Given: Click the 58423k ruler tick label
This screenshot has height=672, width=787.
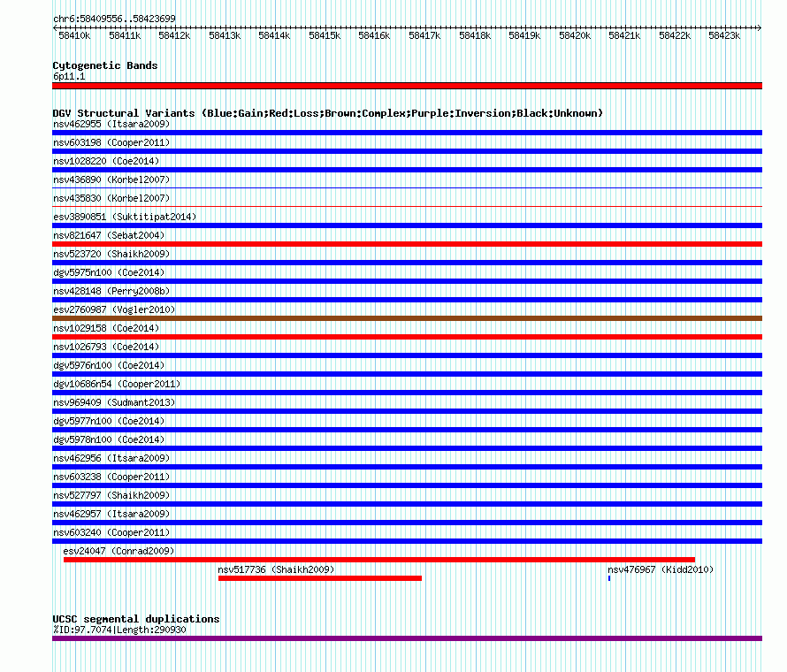Looking at the screenshot, I should (x=724, y=35).
